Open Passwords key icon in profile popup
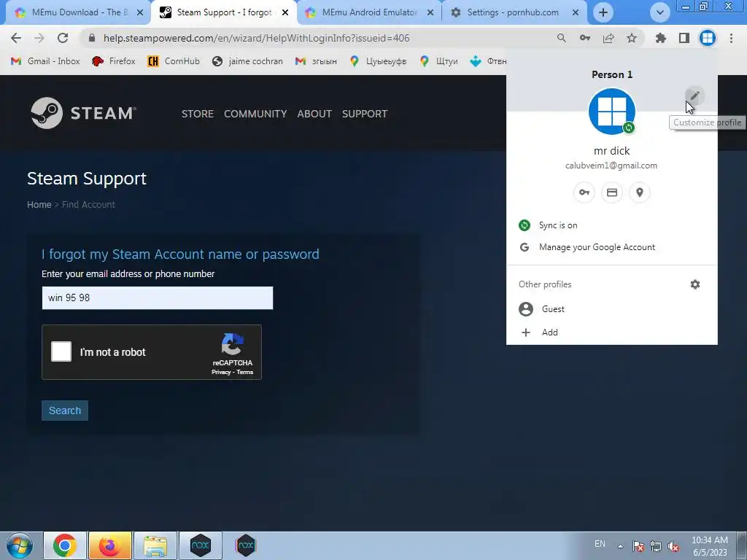Screen dimensions: 747x560 (584, 192)
